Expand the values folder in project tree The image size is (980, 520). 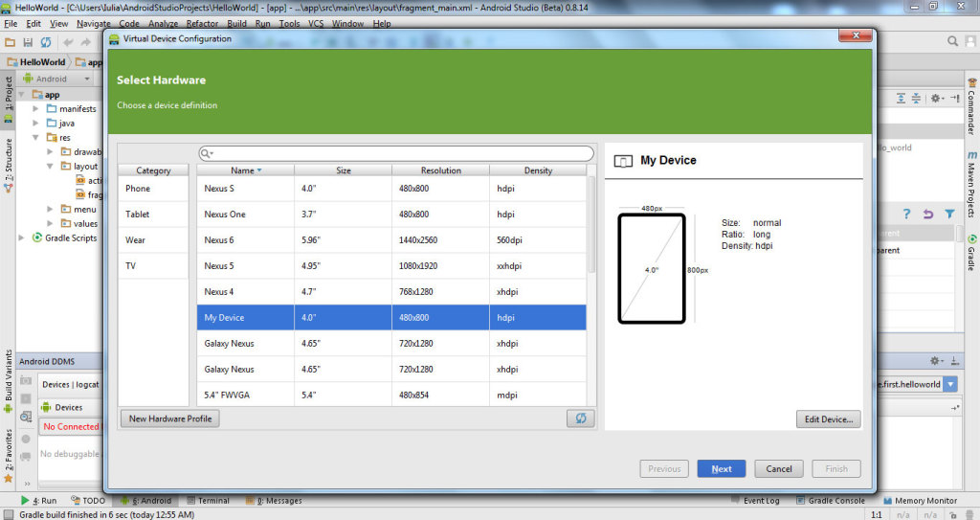click(x=50, y=223)
